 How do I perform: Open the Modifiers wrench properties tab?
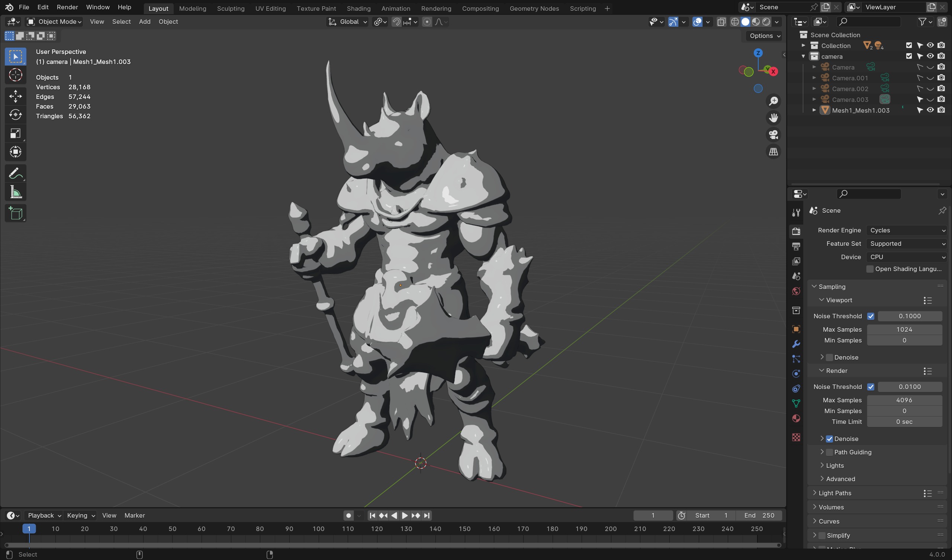tap(796, 344)
